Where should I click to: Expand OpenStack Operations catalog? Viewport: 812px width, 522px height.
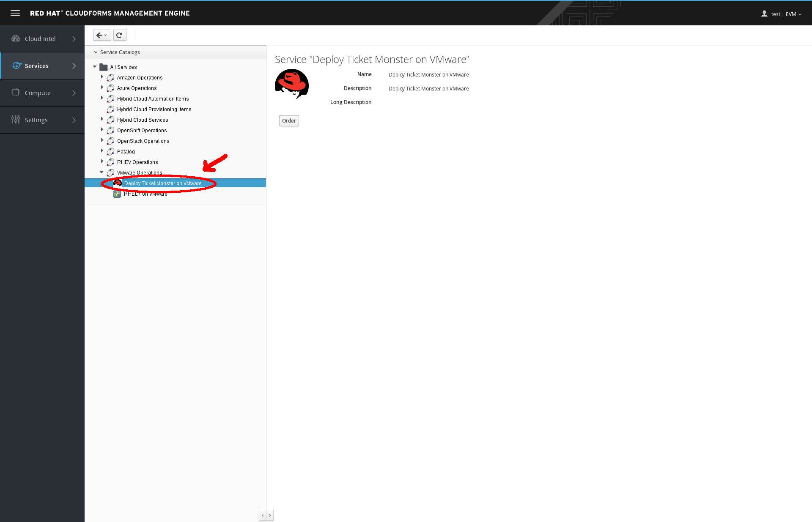click(x=102, y=140)
